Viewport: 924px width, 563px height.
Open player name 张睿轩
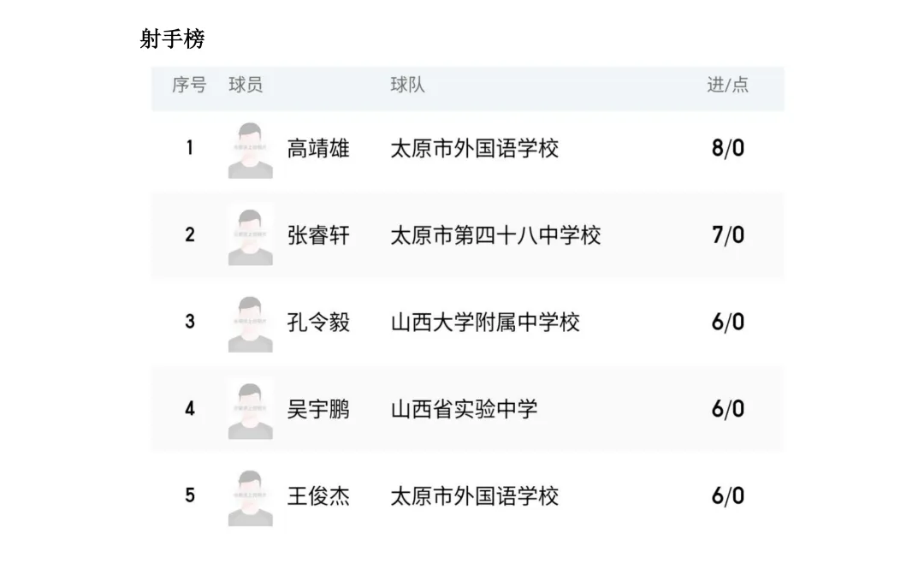click(318, 235)
